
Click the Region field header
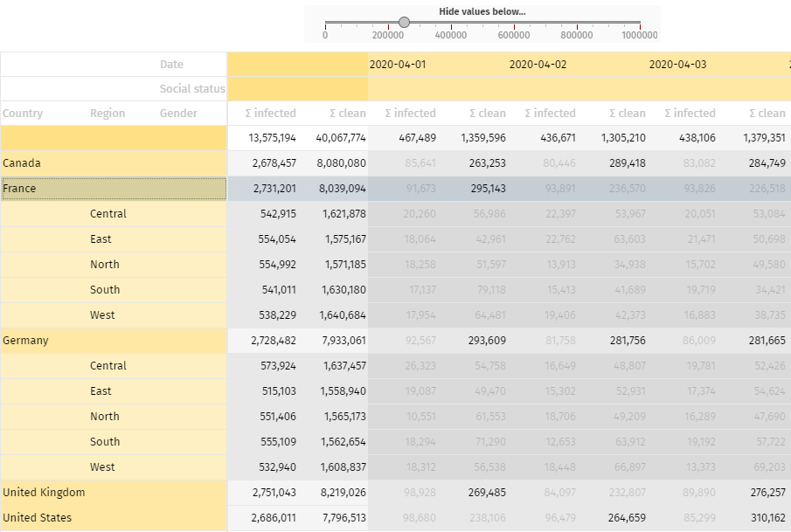click(108, 114)
